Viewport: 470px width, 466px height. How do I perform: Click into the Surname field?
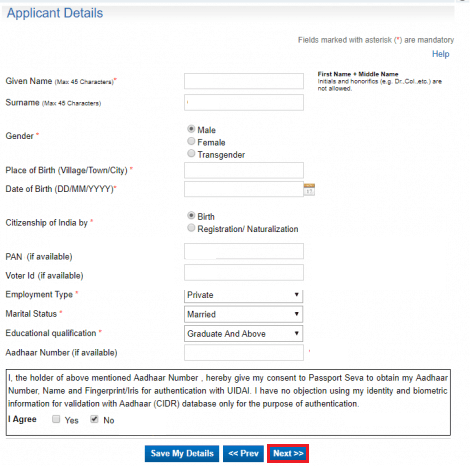(244, 102)
